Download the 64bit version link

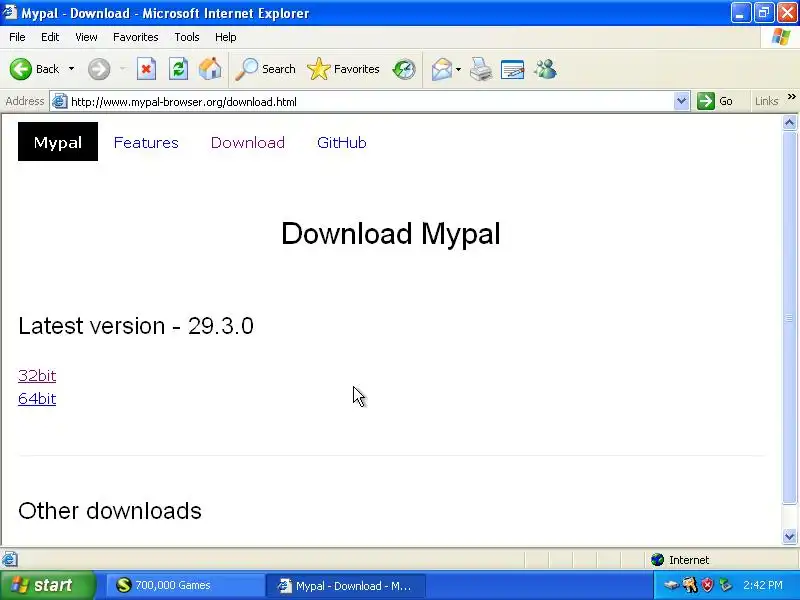[x=37, y=398]
